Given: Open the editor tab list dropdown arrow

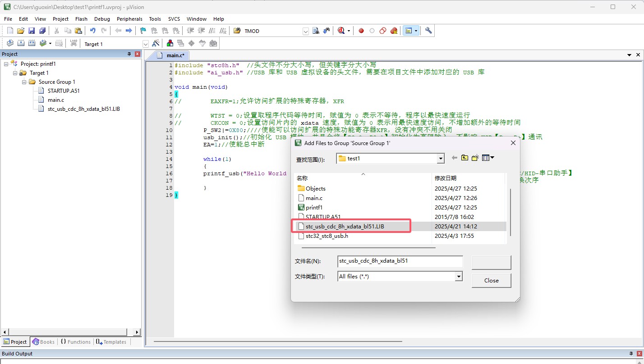Looking at the screenshot, I should (x=630, y=55).
